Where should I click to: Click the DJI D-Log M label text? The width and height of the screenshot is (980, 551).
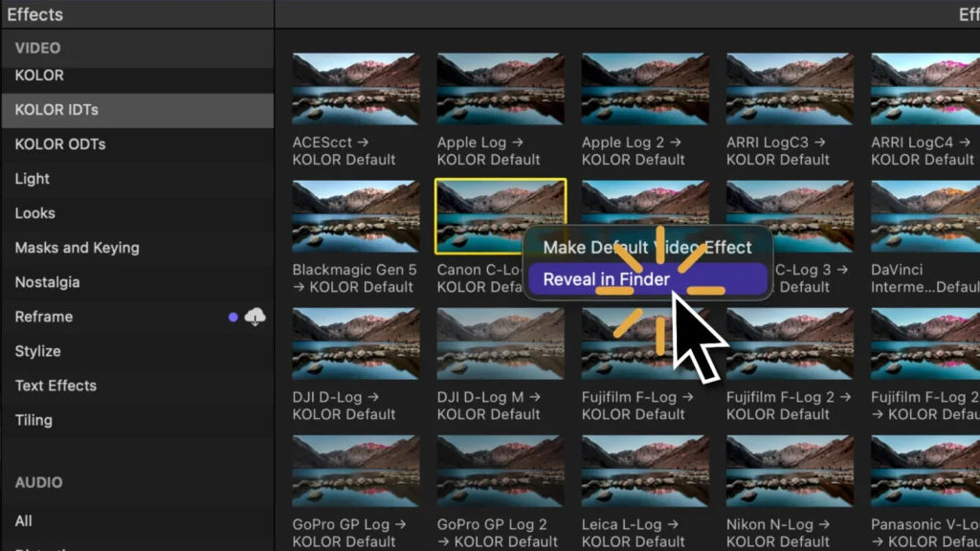click(x=489, y=406)
